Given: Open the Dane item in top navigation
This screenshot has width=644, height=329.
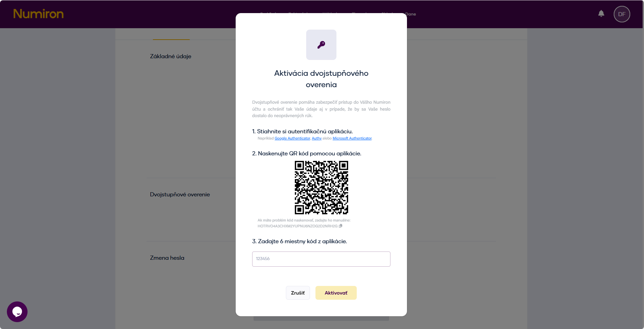Looking at the screenshot, I should [410, 14].
